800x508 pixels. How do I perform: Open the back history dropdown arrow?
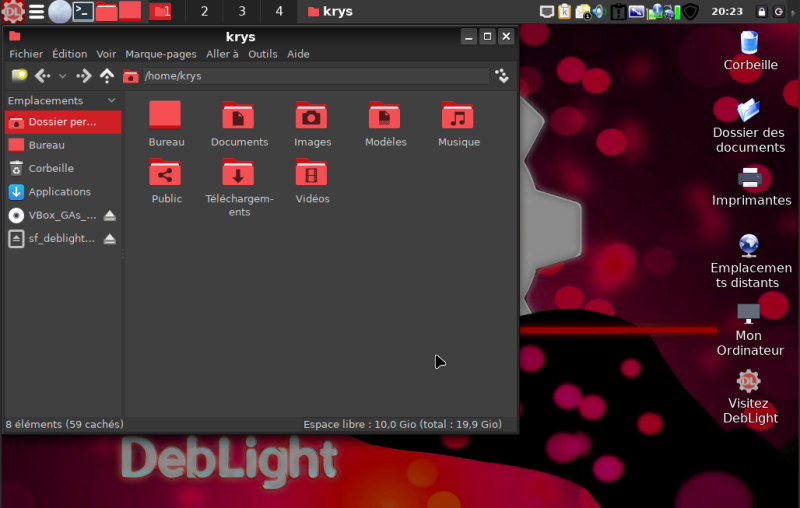(x=62, y=76)
